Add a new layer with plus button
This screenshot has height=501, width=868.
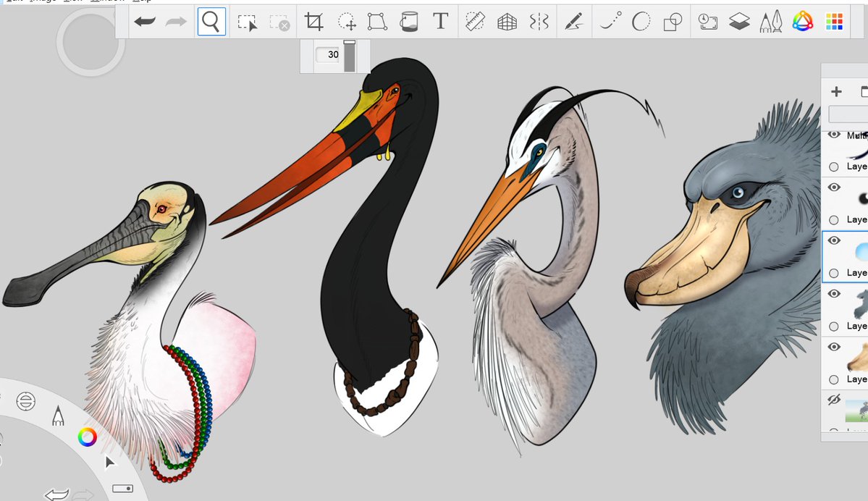836,91
